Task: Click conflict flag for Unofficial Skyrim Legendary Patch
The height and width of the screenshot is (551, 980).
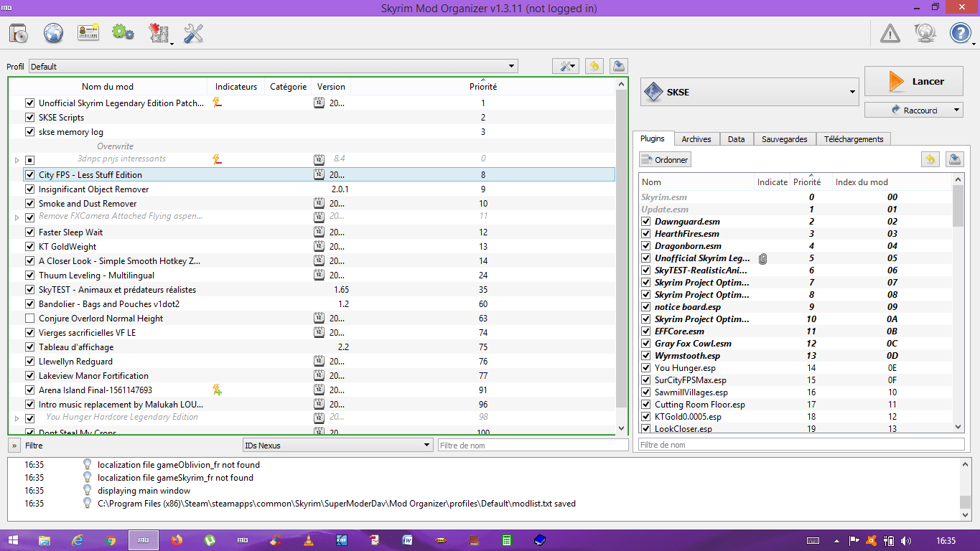Action: click(217, 103)
